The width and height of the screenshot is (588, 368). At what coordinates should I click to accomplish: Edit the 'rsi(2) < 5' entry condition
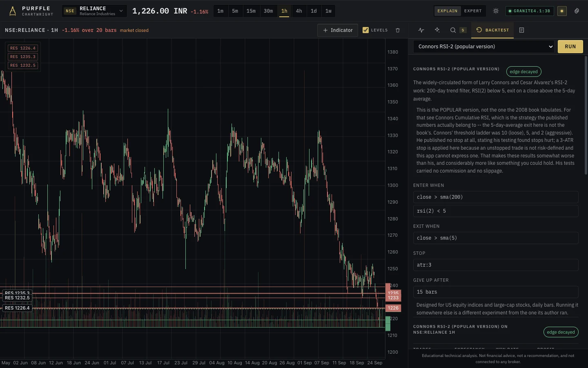496,211
